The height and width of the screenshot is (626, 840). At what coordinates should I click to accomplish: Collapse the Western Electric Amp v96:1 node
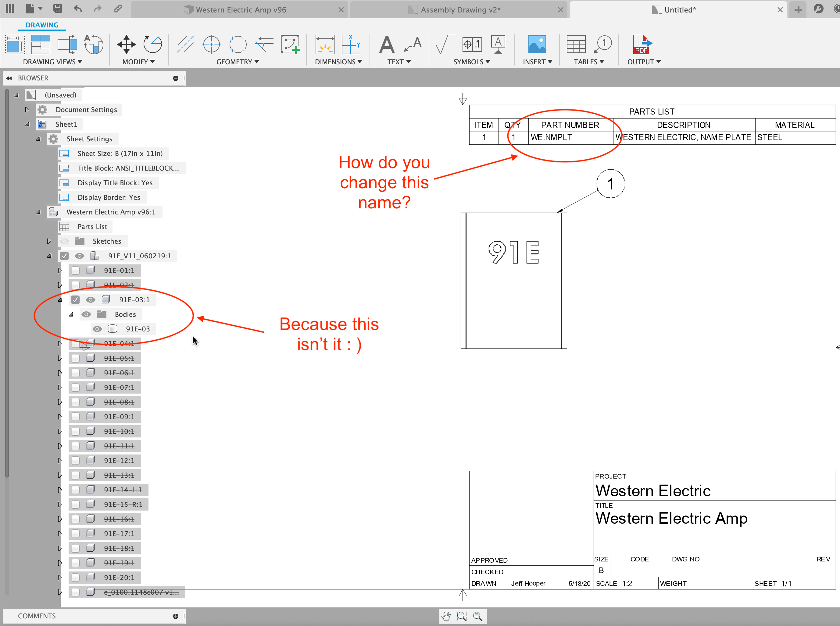[x=38, y=212]
